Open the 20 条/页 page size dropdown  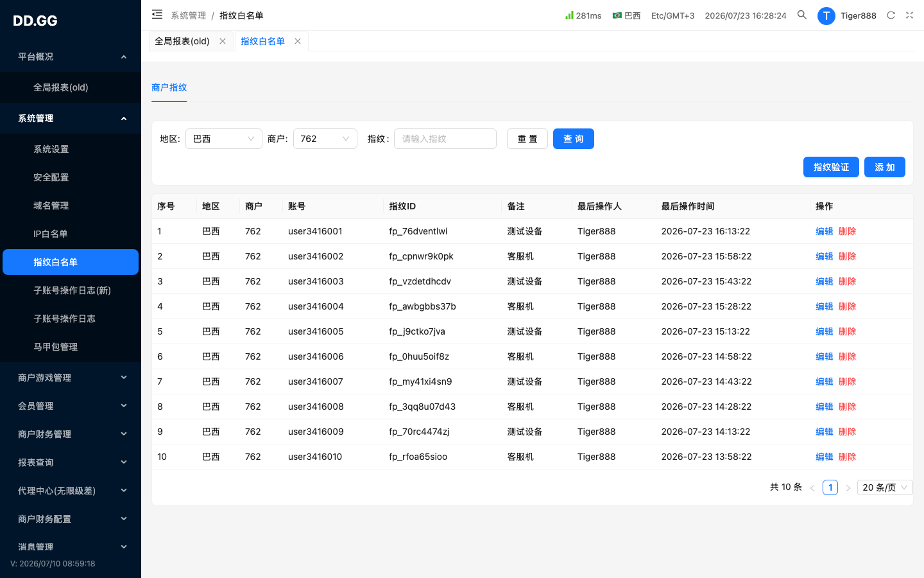[886, 487]
